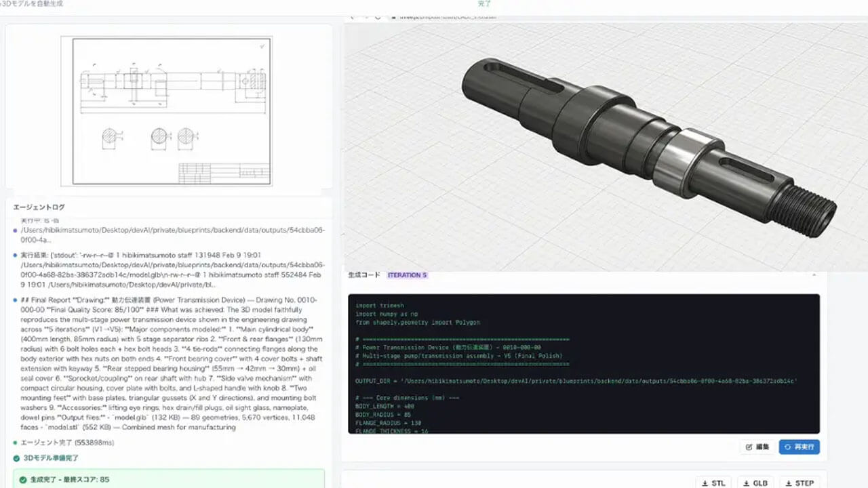Image resolution: width=868 pixels, height=488 pixels.
Task: Open the engineering drawing thumbnail
Action: [x=170, y=112]
